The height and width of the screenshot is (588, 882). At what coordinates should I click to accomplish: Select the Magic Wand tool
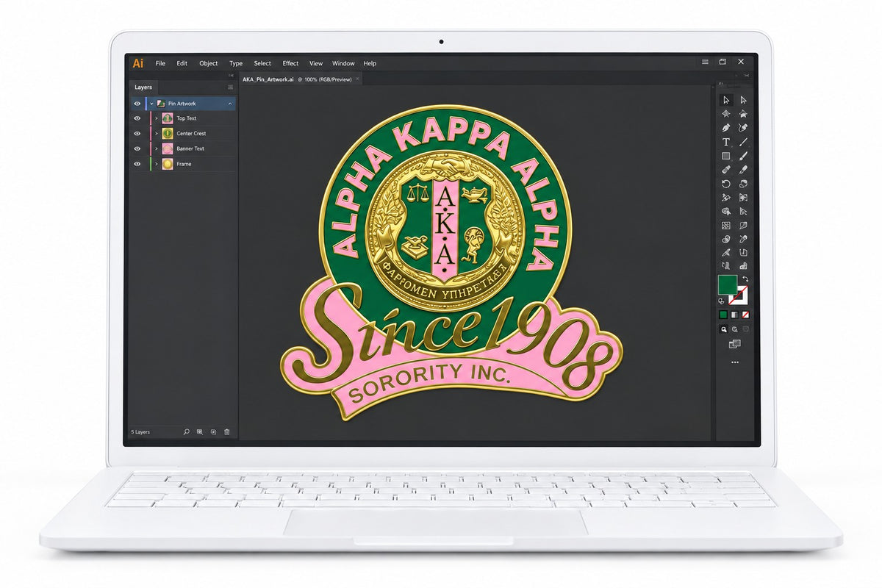click(726, 114)
